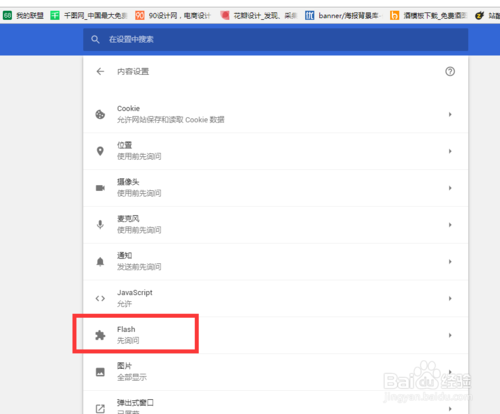Viewport: 500px width, 414px height.
Task: Open the 弹出式窗口 settings row
Action: click(276, 404)
